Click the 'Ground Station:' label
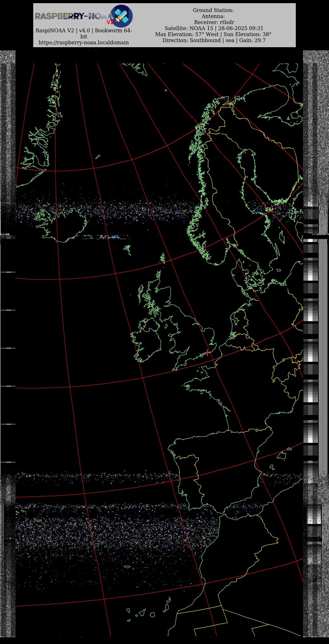Viewport: 329px width, 644px height. [213, 10]
